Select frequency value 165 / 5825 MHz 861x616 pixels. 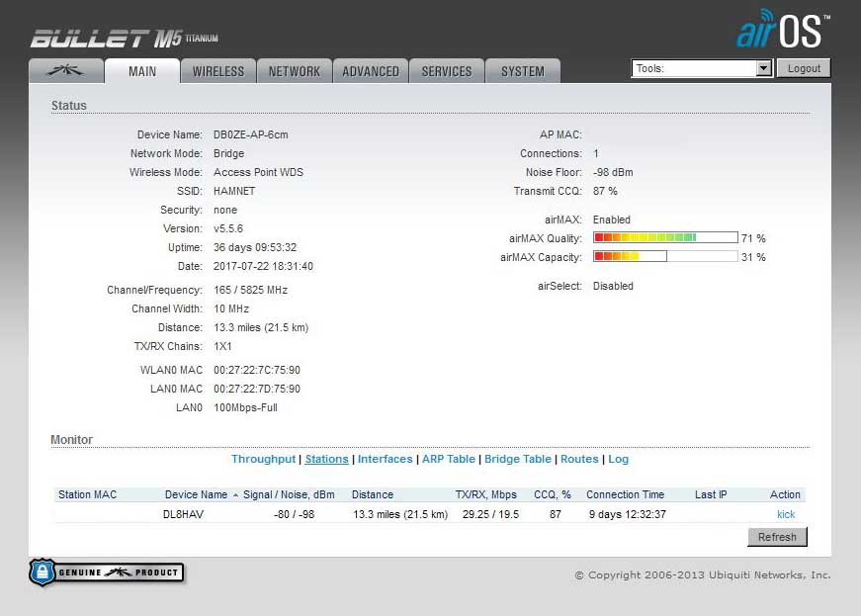pos(250,290)
